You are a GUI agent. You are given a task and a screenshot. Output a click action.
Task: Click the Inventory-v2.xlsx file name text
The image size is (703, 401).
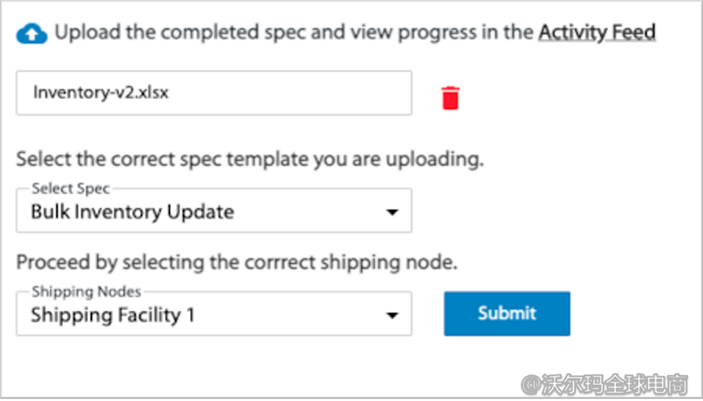pyautogui.click(x=88, y=93)
